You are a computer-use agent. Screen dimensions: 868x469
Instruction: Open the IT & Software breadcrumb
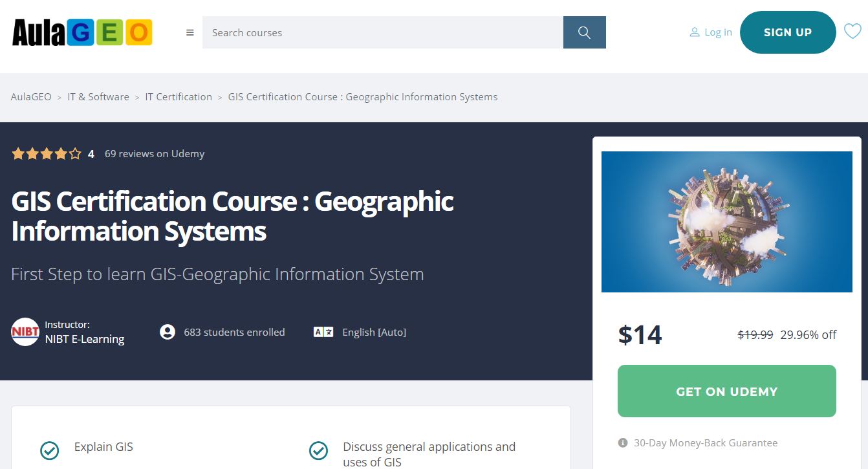[x=98, y=97]
